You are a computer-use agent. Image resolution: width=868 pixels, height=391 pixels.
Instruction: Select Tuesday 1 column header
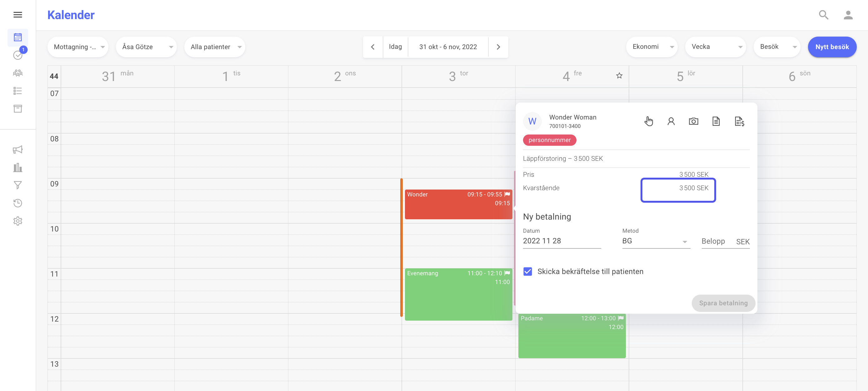coord(231,76)
